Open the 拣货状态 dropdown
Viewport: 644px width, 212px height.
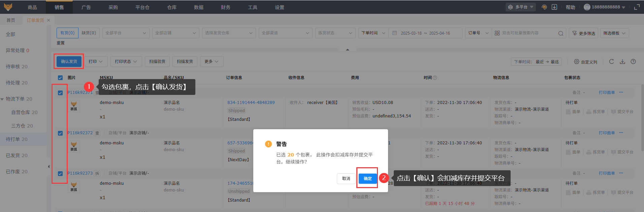(x=335, y=33)
